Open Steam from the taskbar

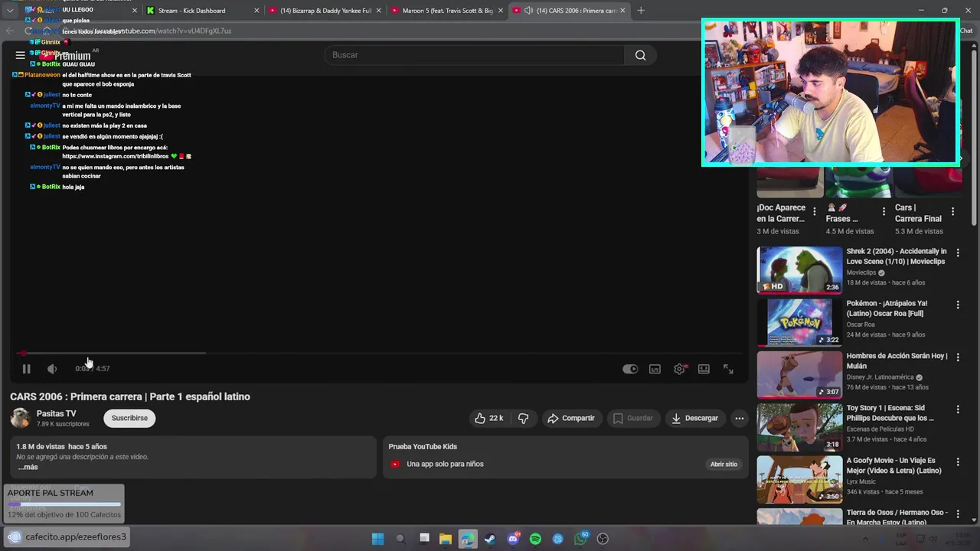[x=490, y=539]
